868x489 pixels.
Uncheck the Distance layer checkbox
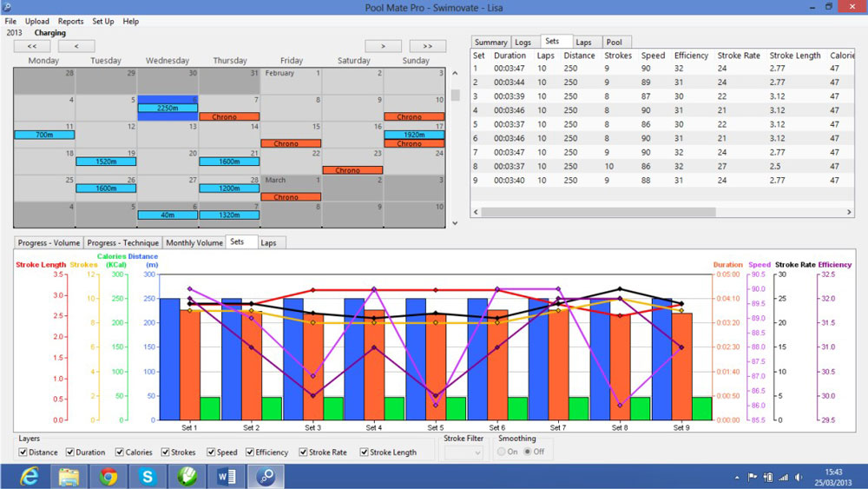click(x=23, y=452)
